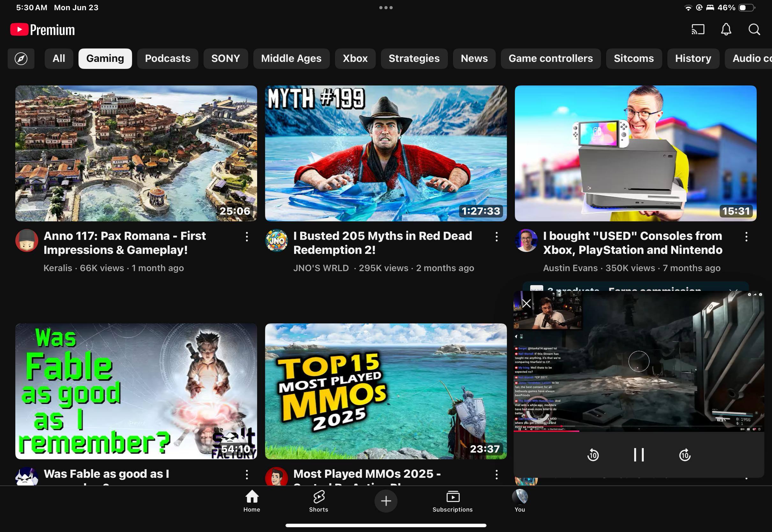Select the Xbox filter chip
The width and height of the screenshot is (772, 532).
coord(355,59)
